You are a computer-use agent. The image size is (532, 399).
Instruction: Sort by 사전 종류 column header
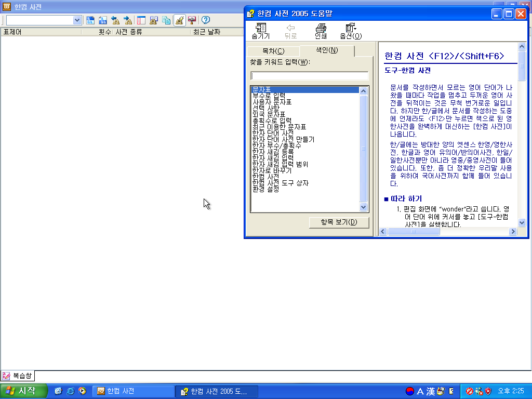pyautogui.click(x=151, y=32)
